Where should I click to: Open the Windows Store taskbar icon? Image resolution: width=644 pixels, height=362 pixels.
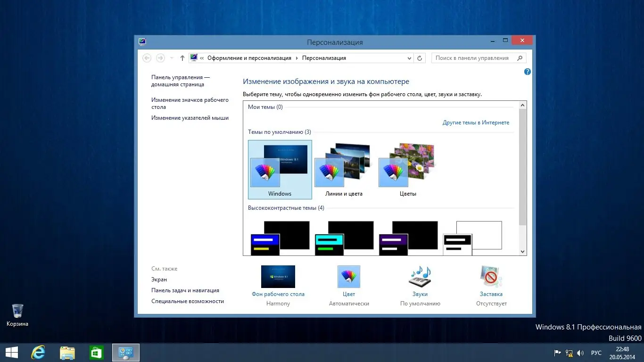pyautogui.click(x=96, y=352)
